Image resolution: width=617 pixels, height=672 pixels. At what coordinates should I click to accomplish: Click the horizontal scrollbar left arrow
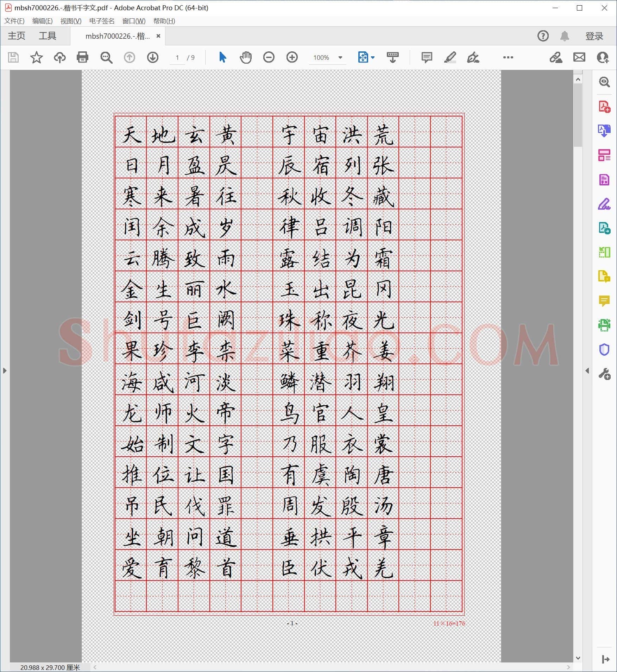pyautogui.click(x=95, y=667)
